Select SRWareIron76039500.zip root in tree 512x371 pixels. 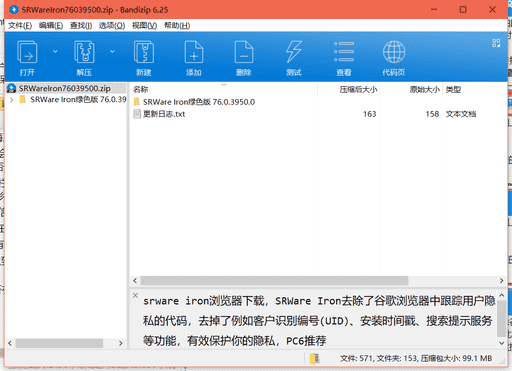pyautogui.click(x=64, y=88)
